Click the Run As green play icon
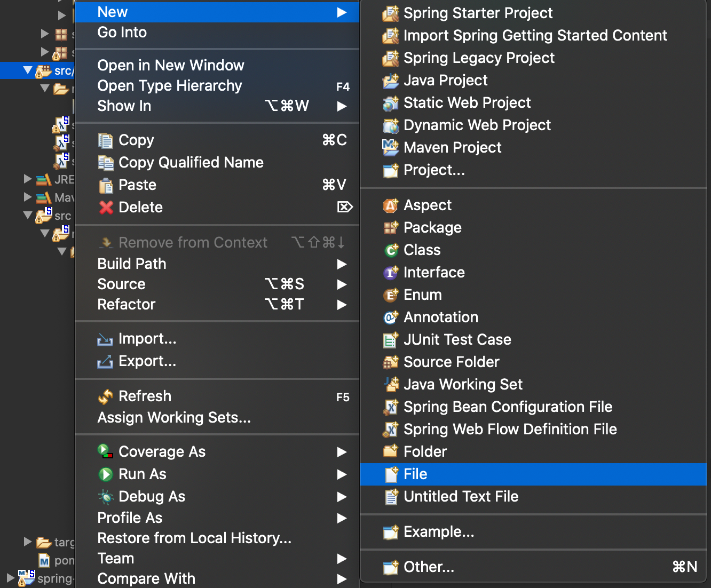This screenshot has height=588, width=711. (106, 474)
